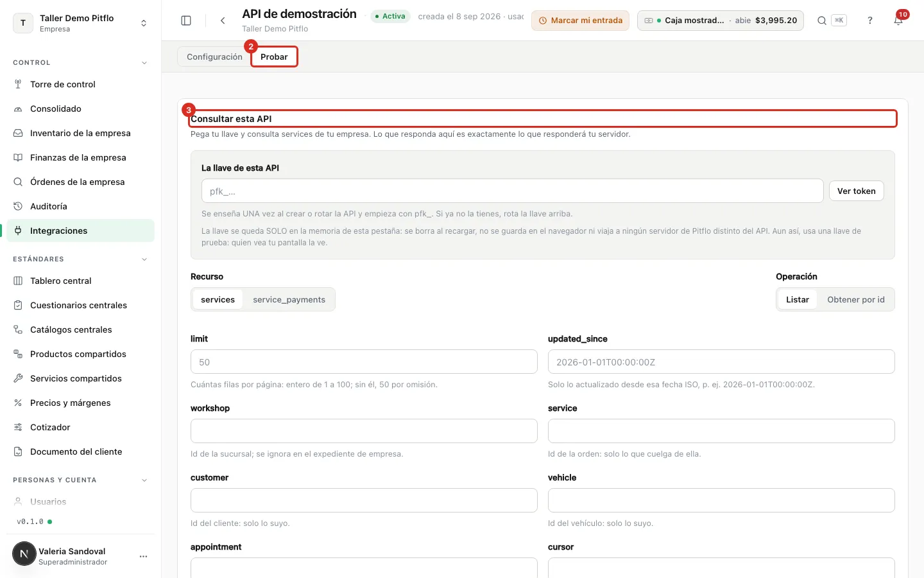This screenshot has width=924, height=578.
Task: Switch to the Probar tab
Action: [x=274, y=57]
